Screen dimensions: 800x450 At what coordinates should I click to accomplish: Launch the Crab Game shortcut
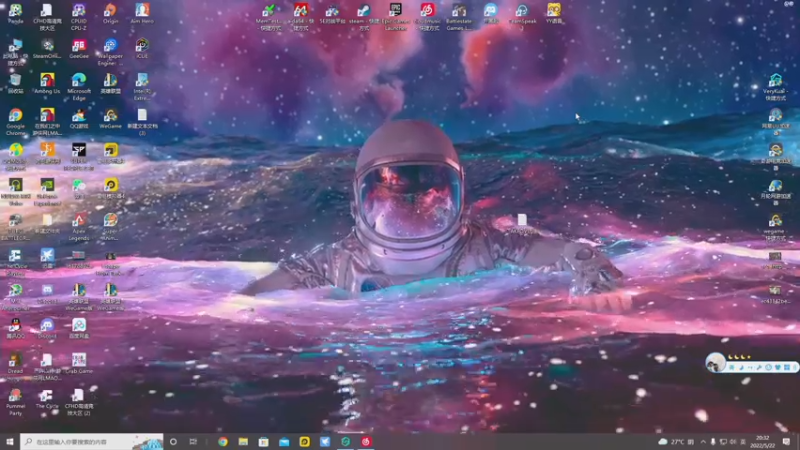coord(79,364)
